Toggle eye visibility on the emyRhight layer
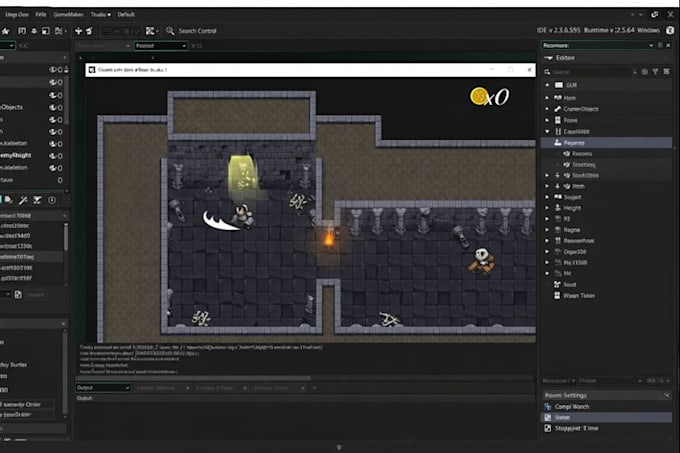The height and width of the screenshot is (453, 680). (53, 156)
